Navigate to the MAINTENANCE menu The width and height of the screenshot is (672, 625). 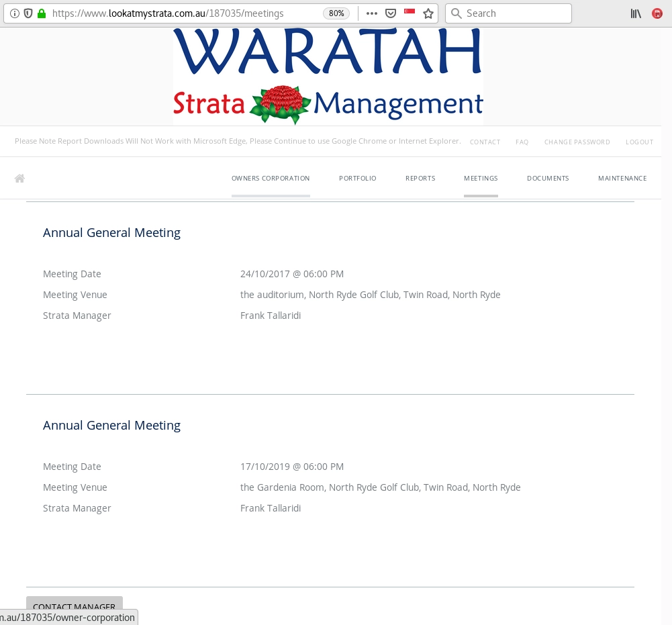(x=622, y=179)
